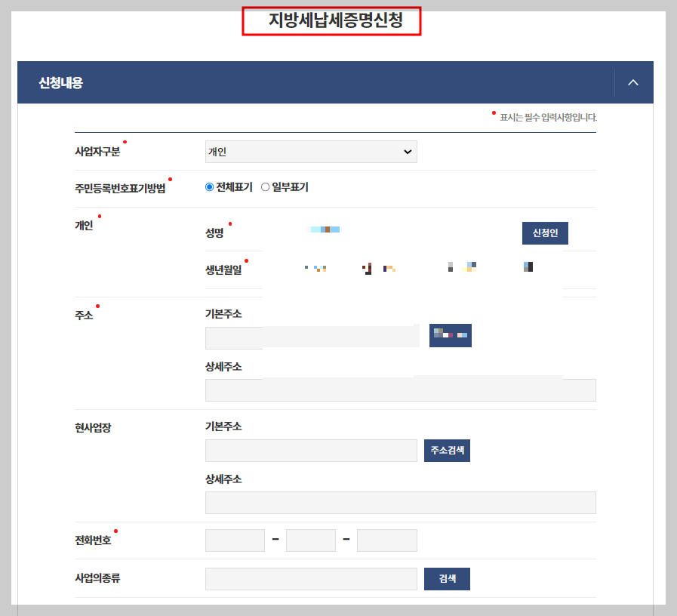This screenshot has width=677, height=616.
Task: Click the 신청내용 header bar
Action: point(302,82)
